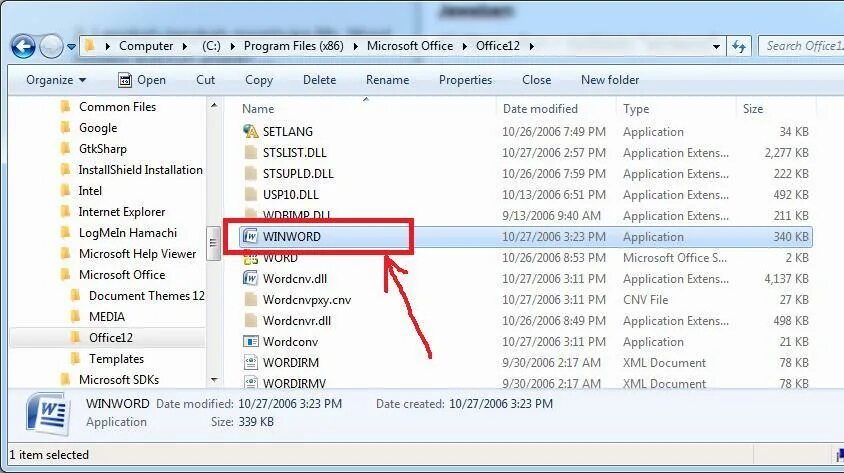Viewport: 844px width, 473px height.
Task: Click the Forward navigation button
Action: coord(52,47)
